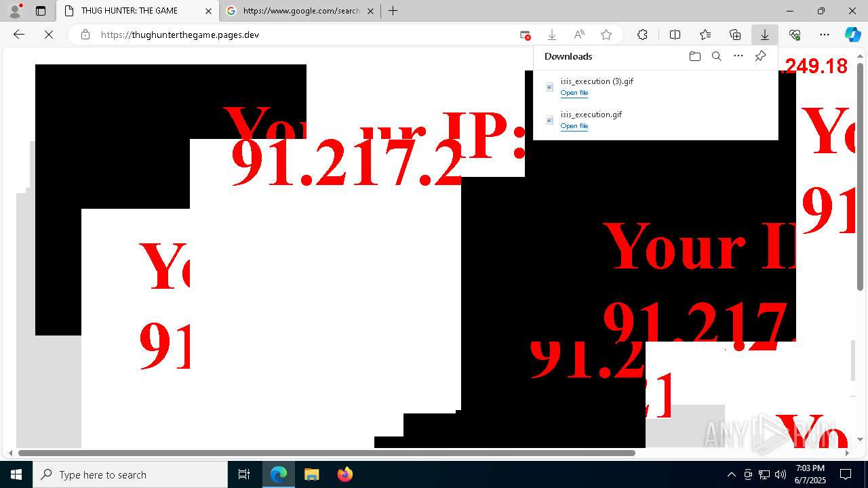Viewport: 868px width, 488px height.
Task: View site information lock icon
Action: click(85, 35)
